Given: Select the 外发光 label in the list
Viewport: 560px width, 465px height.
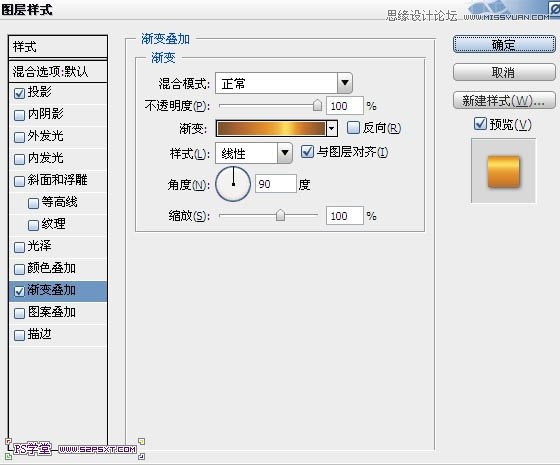Looking at the screenshot, I should pyautogui.click(x=46, y=136).
